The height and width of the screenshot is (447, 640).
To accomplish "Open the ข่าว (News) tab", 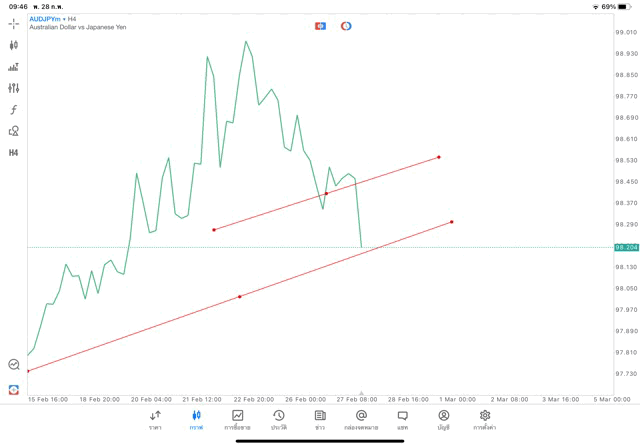I will click(319, 419).
